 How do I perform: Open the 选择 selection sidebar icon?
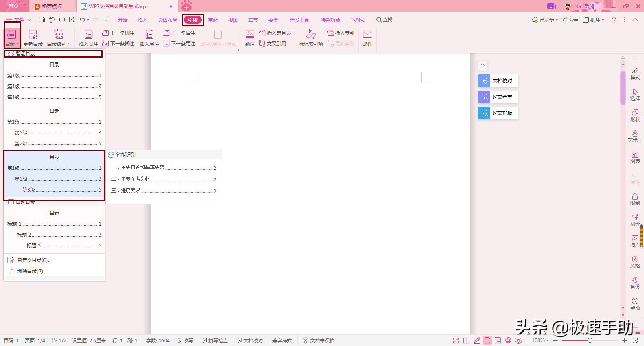coord(635,95)
